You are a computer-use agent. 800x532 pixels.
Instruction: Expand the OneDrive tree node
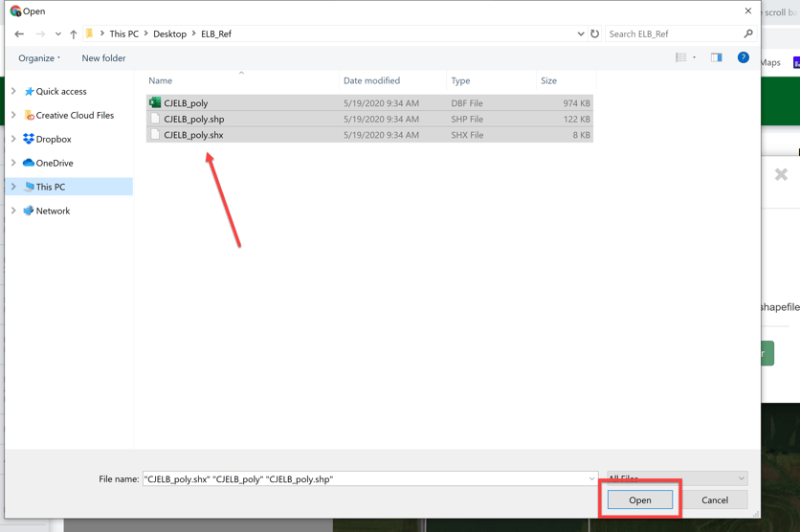(13, 163)
